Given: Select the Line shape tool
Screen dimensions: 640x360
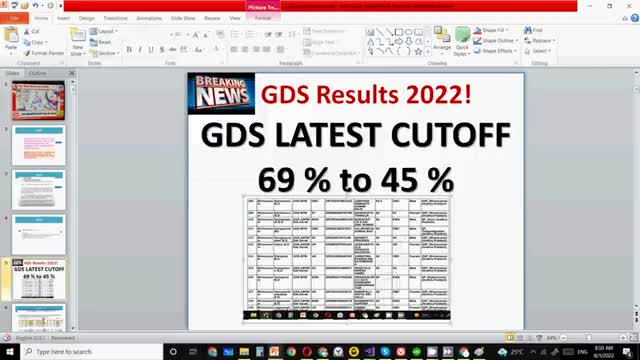Looking at the screenshot, I should tap(380, 32).
